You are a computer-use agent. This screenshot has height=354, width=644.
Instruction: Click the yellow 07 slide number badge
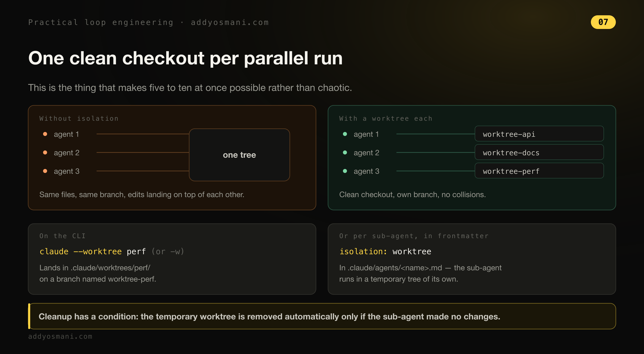[x=603, y=22]
